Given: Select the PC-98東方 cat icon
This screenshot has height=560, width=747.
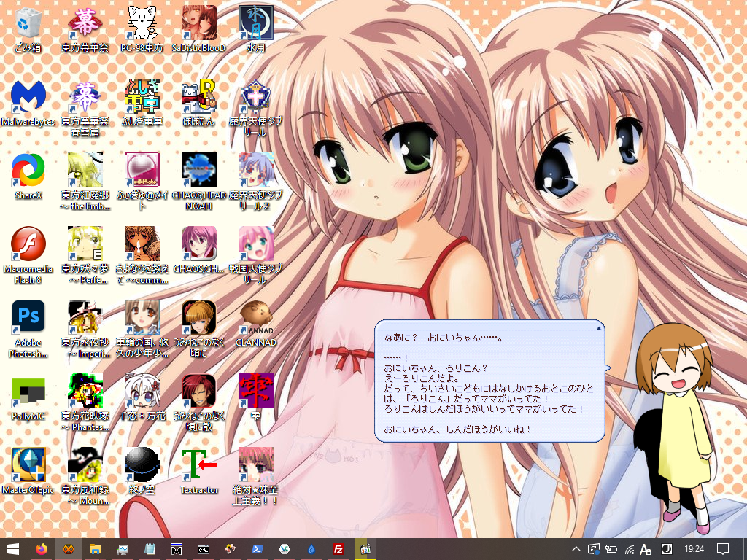Looking at the screenshot, I should coord(142,28).
